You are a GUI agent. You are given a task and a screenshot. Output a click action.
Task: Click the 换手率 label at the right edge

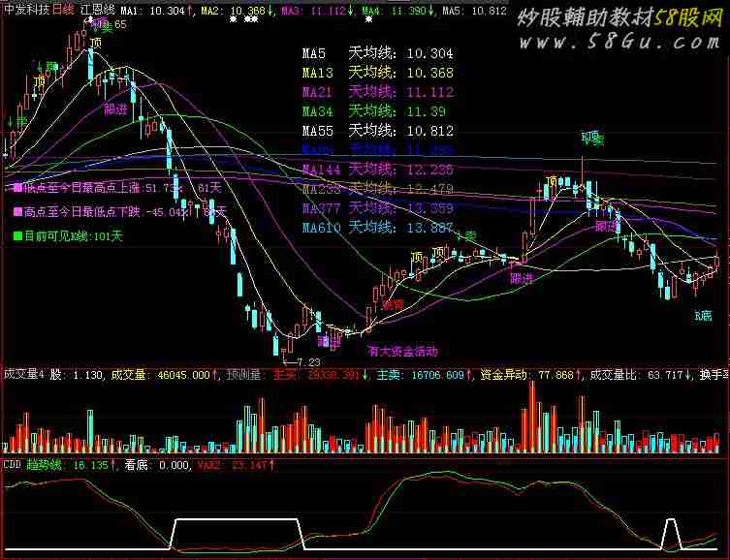click(714, 374)
